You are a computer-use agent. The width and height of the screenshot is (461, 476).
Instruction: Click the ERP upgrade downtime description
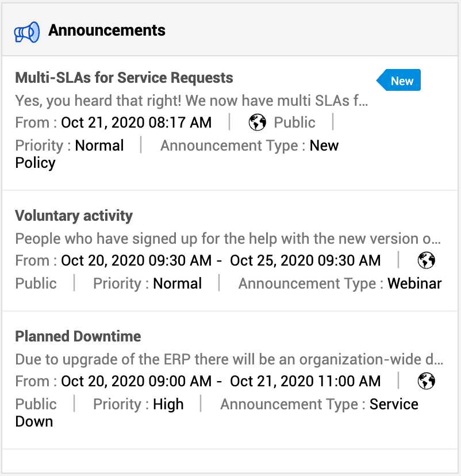(x=229, y=360)
